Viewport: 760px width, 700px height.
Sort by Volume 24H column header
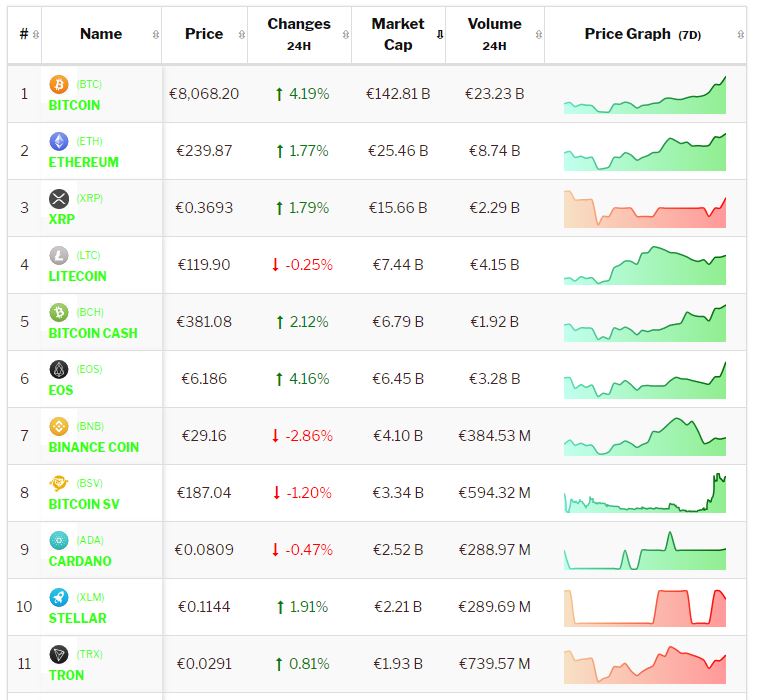click(494, 34)
